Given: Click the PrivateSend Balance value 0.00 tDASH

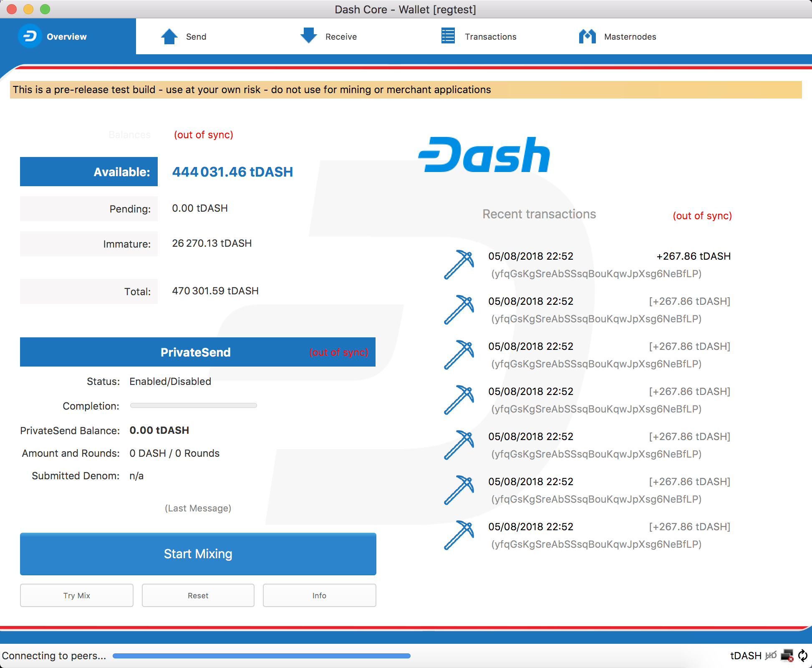Looking at the screenshot, I should pyautogui.click(x=159, y=430).
